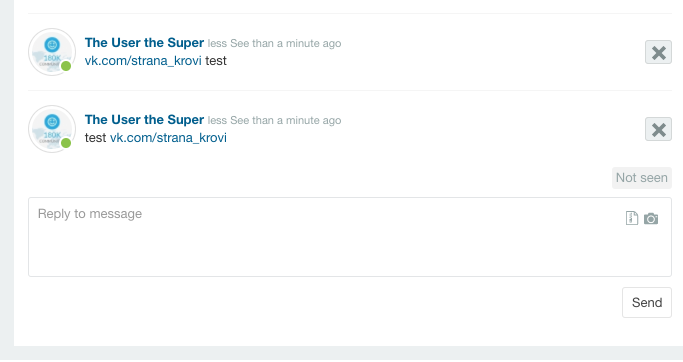Screen dimensions: 683x362
Task: Send the reply message
Action: click(x=647, y=302)
